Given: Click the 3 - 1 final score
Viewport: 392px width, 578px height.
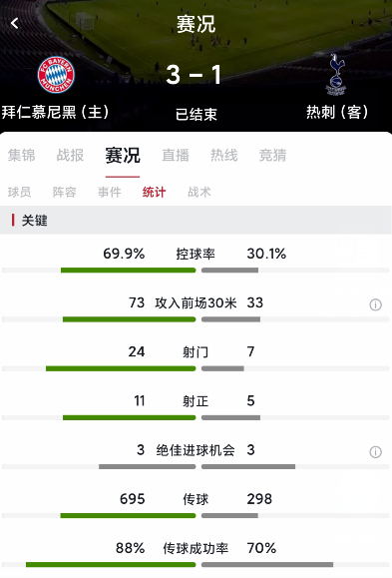Looking at the screenshot, I should [x=194, y=75].
